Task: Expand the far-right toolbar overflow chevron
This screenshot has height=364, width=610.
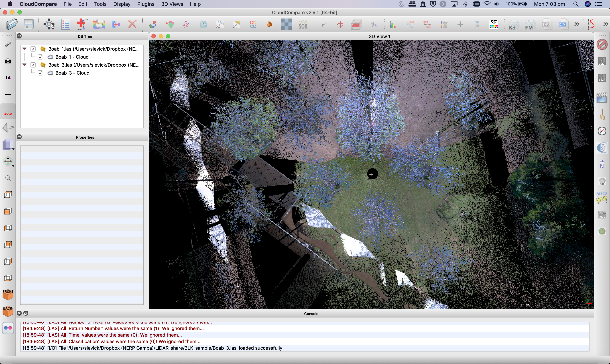Action: coord(606,24)
